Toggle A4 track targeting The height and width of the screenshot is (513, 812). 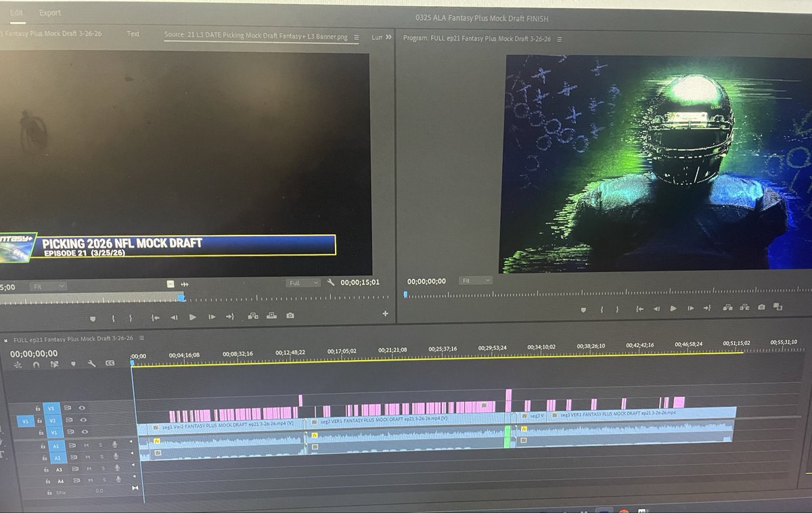(60, 481)
